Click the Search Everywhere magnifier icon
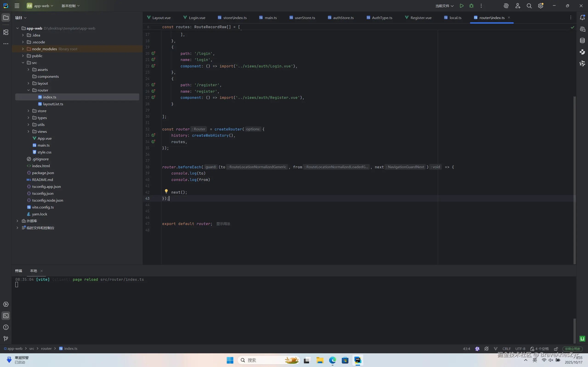 529,6
